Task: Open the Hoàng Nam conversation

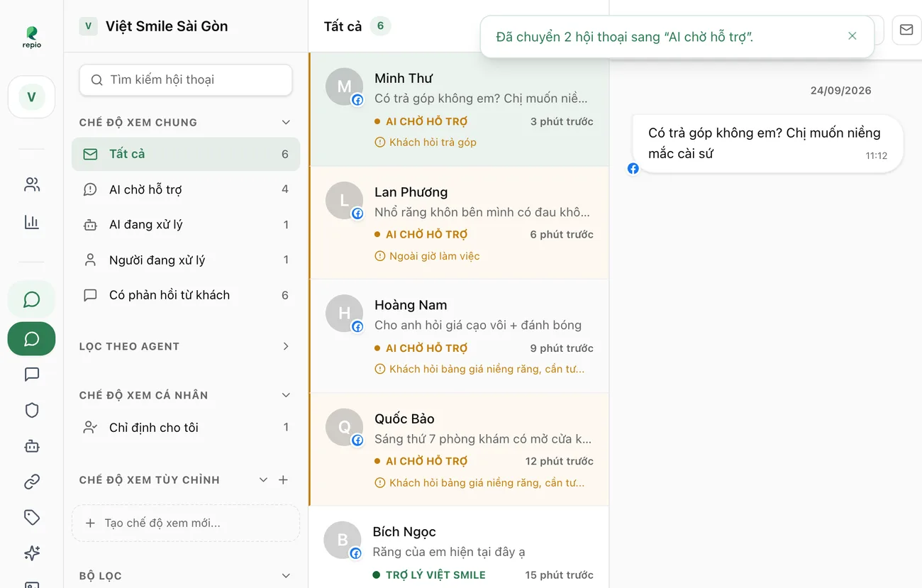Action: [x=460, y=336]
